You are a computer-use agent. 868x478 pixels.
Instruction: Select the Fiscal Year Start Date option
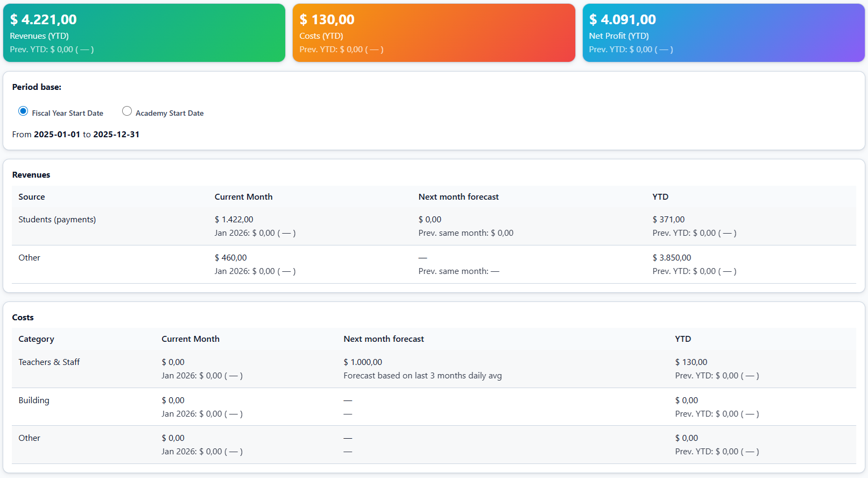23,111
